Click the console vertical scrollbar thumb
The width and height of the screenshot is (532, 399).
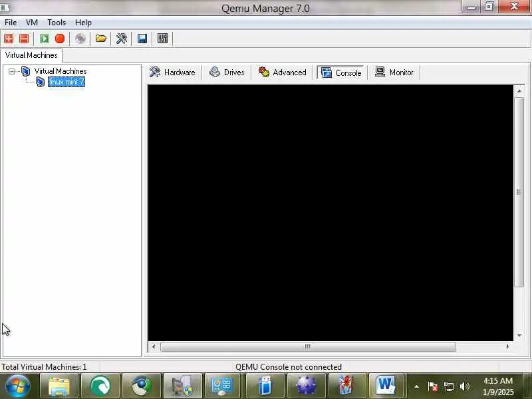(x=519, y=192)
